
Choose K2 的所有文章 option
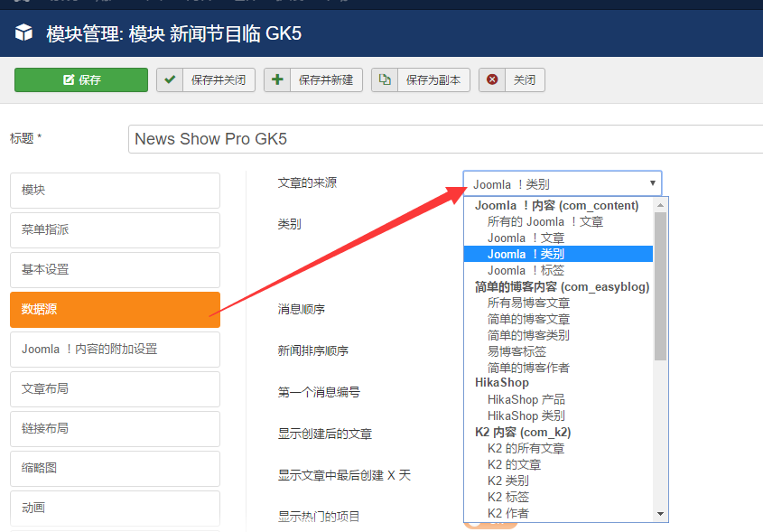(558, 448)
